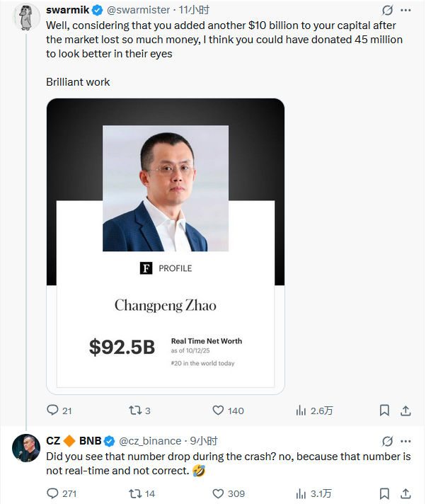Like CZ's reply tweet
Image resolution: width=426 pixels, height=504 pixels.
pyautogui.click(x=219, y=493)
